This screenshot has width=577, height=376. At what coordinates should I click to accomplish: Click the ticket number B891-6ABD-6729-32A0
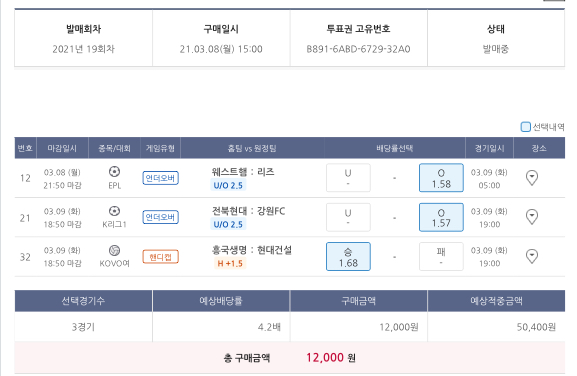[358, 49]
